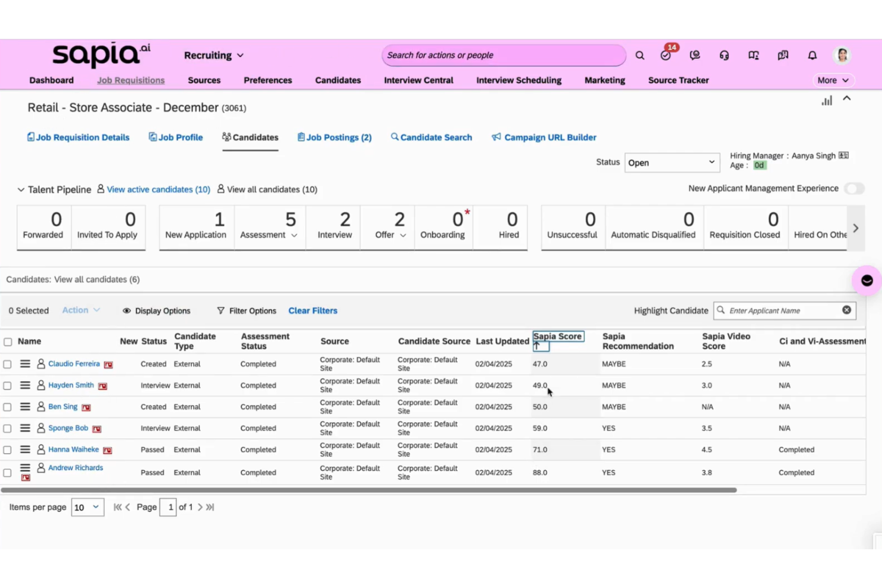Screen dimensions: 882x588
Task: Open the Campaign URL Builder tab
Action: point(544,137)
